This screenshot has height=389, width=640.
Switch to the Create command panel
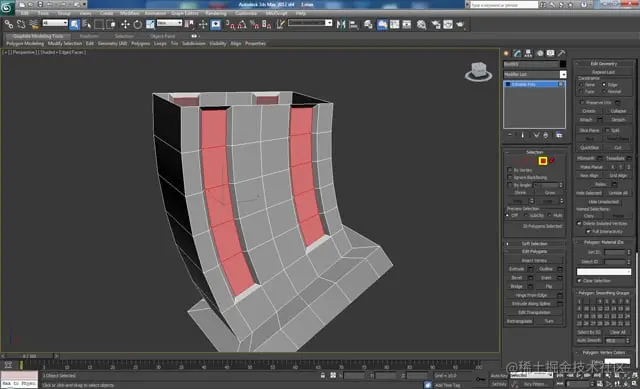click(507, 53)
